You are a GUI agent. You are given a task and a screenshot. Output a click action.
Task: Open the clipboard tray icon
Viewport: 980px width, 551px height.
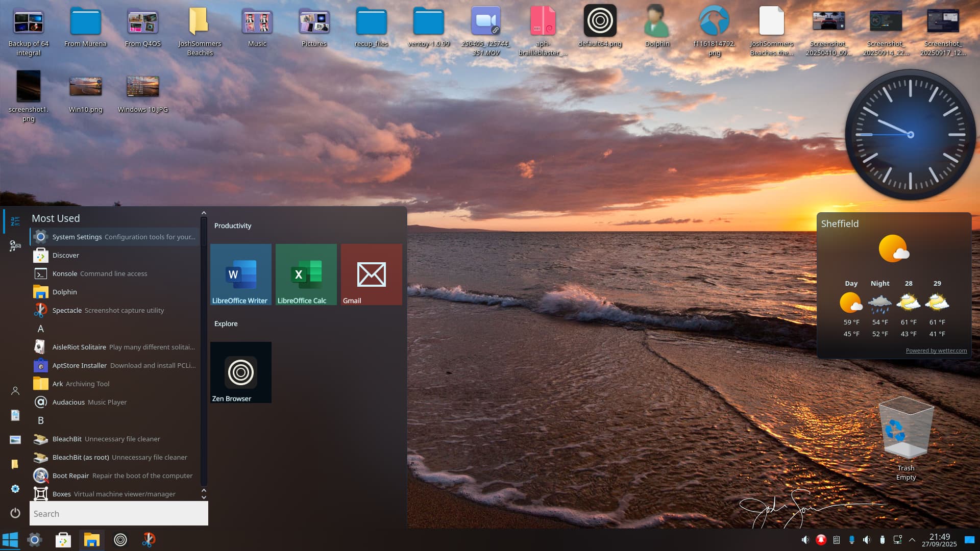pyautogui.click(x=837, y=540)
